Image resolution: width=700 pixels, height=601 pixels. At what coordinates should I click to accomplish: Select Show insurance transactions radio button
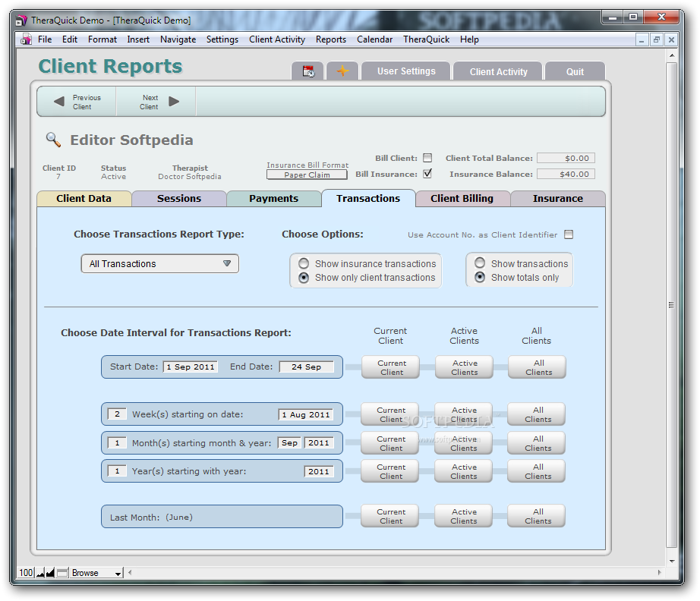tap(304, 263)
